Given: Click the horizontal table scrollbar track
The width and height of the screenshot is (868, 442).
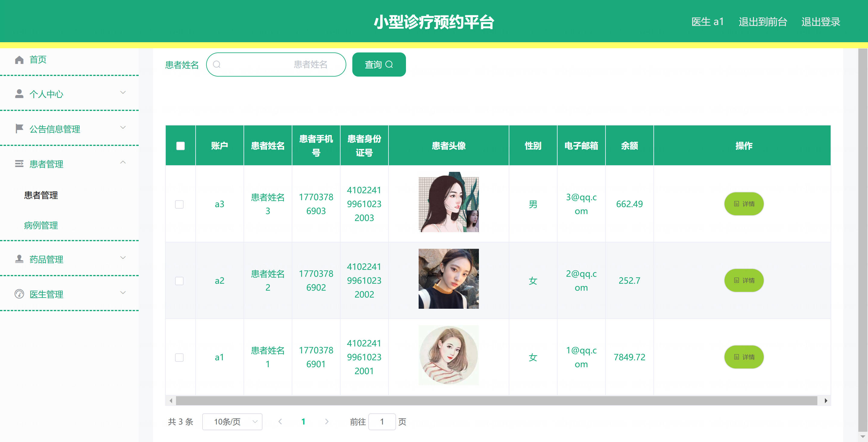Looking at the screenshot, I should [496, 400].
